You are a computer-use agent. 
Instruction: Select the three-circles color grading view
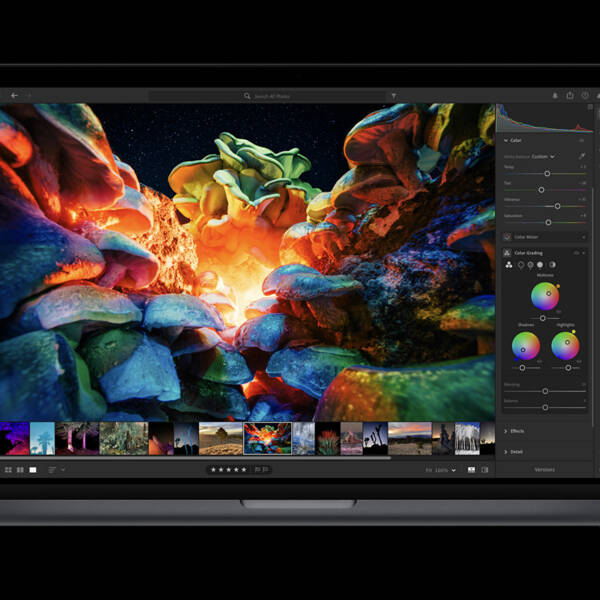(x=509, y=265)
